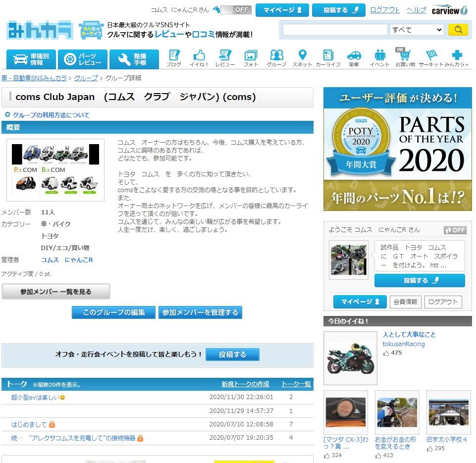Toggle the header OFF footprint switch
Image resolution: width=476 pixels, height=463 pixels.
click(236, 10)
